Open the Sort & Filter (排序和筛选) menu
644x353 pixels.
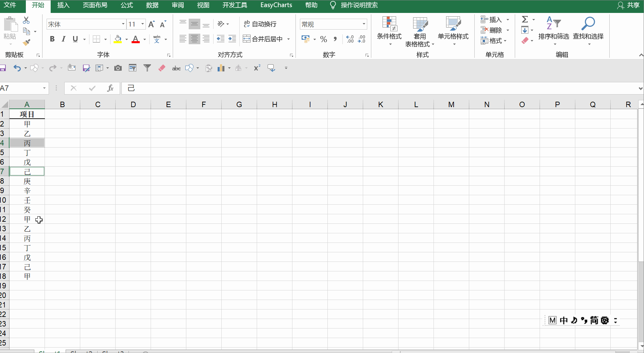(554, 31)
